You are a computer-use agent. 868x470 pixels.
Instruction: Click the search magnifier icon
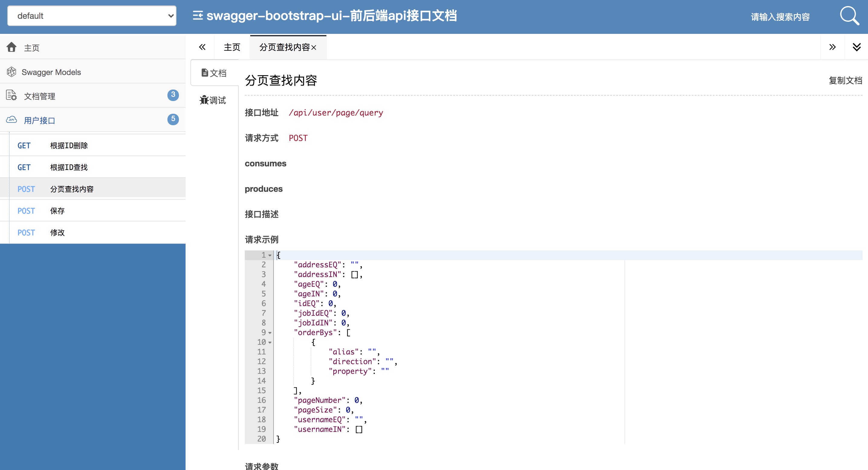pos(849,16)
